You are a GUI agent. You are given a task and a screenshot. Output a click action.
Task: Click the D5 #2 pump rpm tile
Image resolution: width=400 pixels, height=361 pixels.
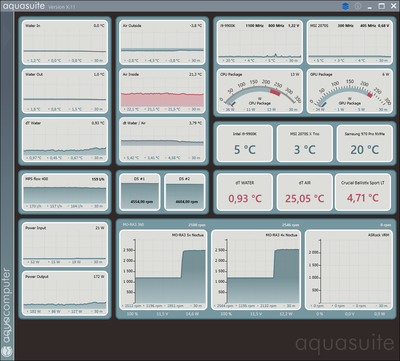(x=185, y=192)
